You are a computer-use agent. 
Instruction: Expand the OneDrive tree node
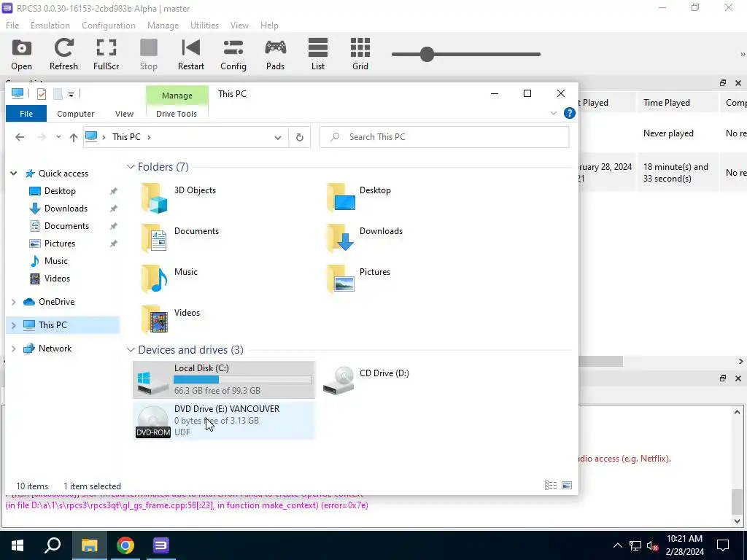coord(14,302)
